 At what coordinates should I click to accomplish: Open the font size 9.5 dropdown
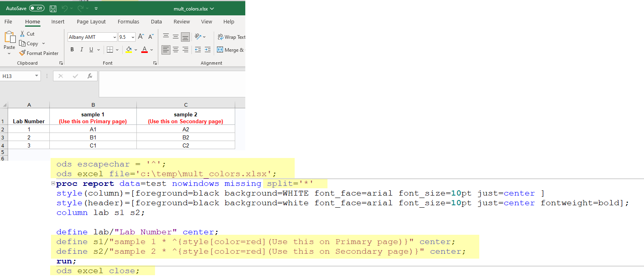tap(133, 37)
